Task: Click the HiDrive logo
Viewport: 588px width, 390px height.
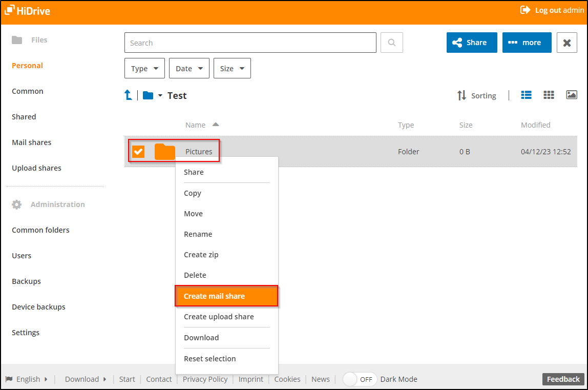Action: (x=27, y=10)
